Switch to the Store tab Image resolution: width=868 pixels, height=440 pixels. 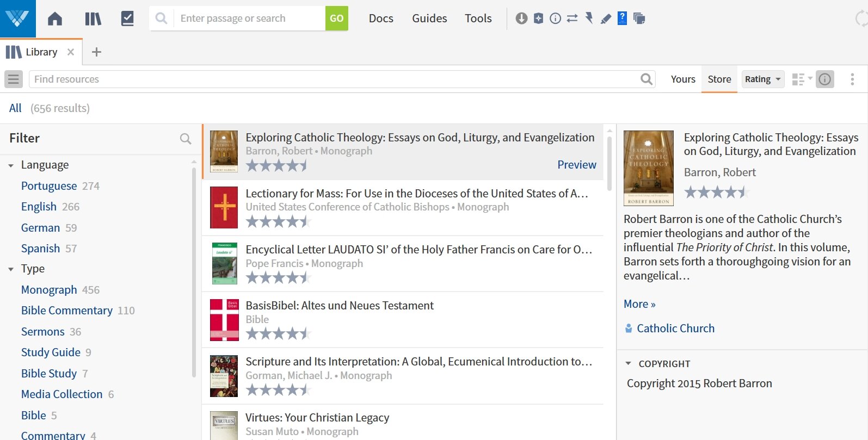pos(719,79)
